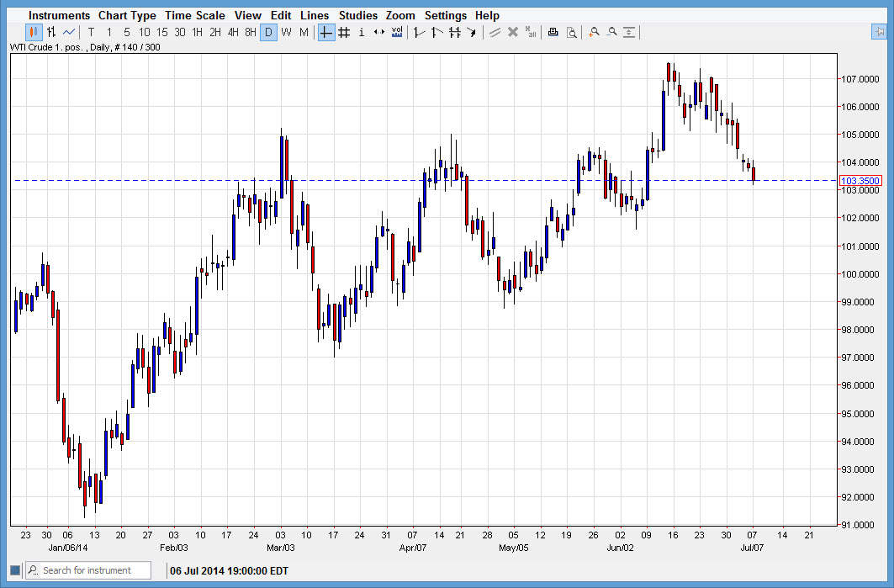Image resolution: width=894 pixels, height=588 pixels.
Task: Click the delete all lines icon
Action: pyautogui.click(x=531, y=32)
